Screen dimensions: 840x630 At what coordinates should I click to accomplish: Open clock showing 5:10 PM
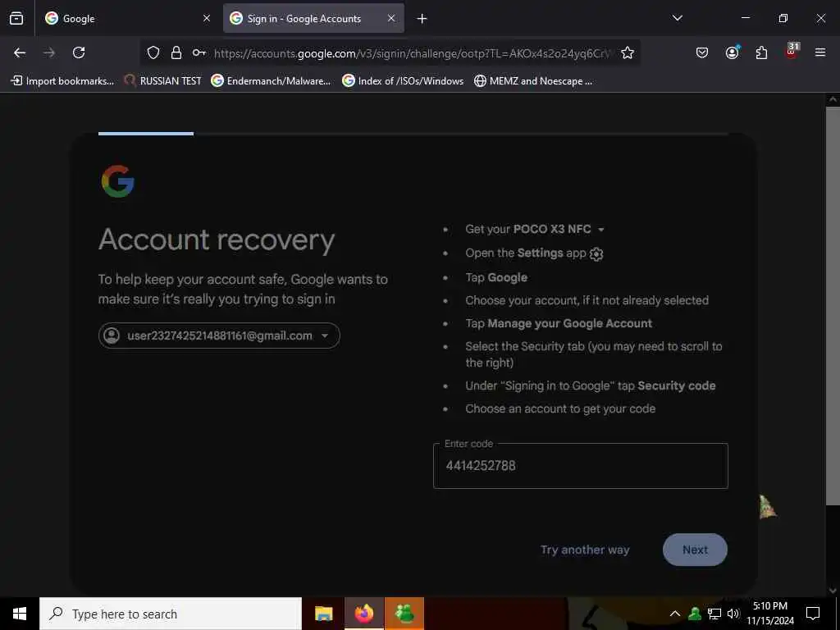[x=769, y=614]
